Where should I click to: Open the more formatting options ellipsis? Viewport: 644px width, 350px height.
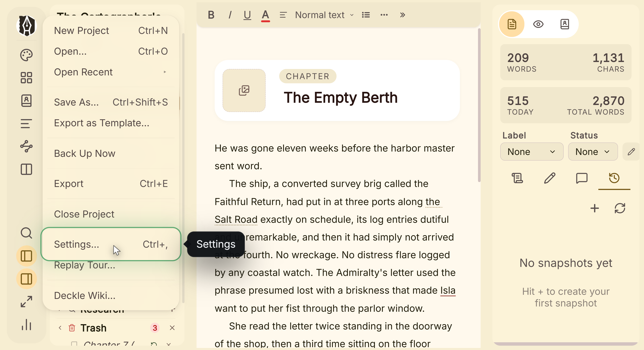(x=384, y=15)
